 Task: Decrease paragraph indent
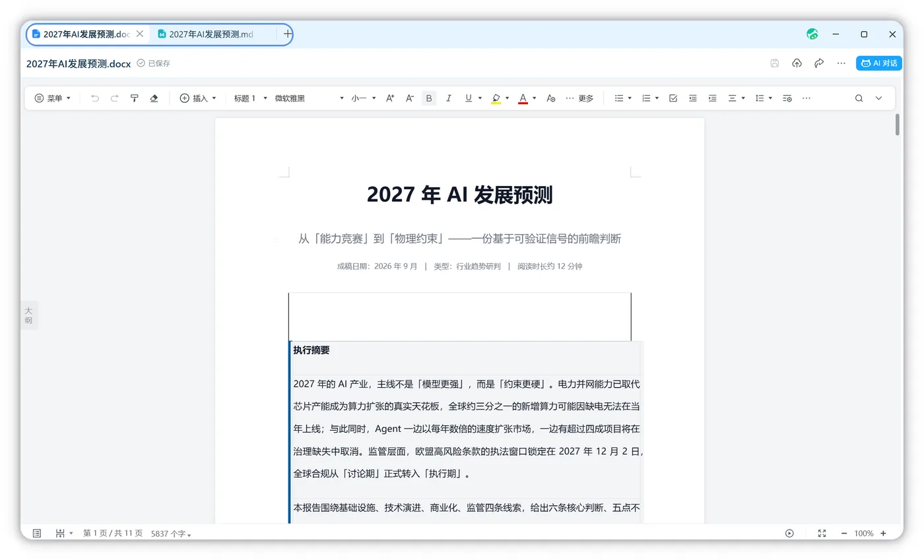[693, 98]
